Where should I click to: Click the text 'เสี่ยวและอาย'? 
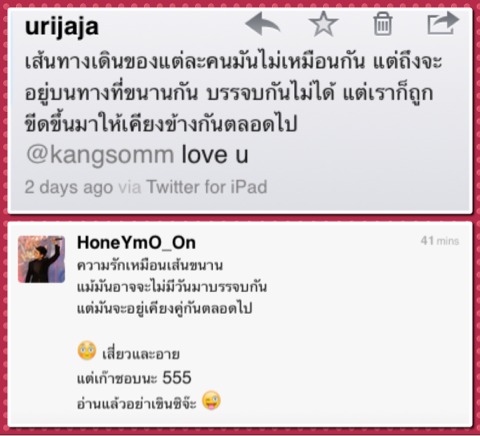click(141, 354)
